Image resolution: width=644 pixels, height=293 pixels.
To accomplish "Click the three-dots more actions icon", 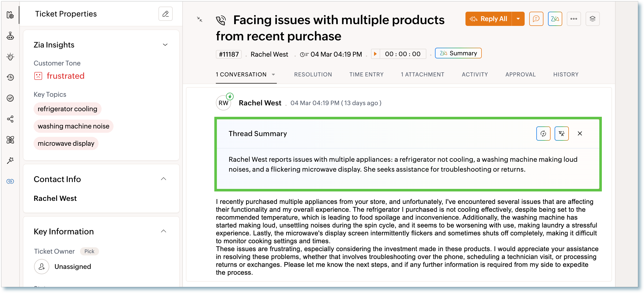I will point(574,19).
